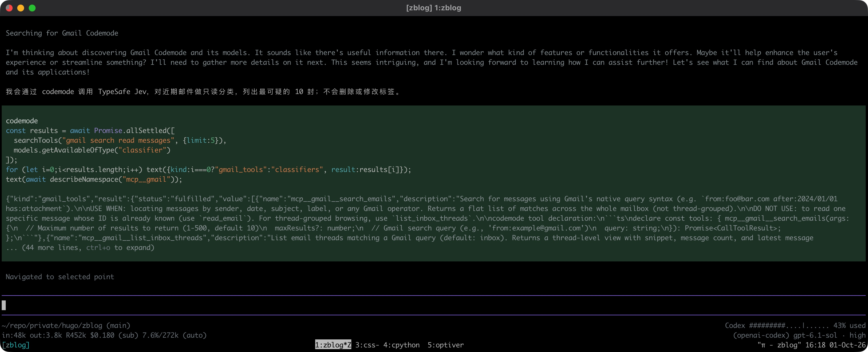Click the prompt input field cursor

pyautogui.click(x=4, y=305)
